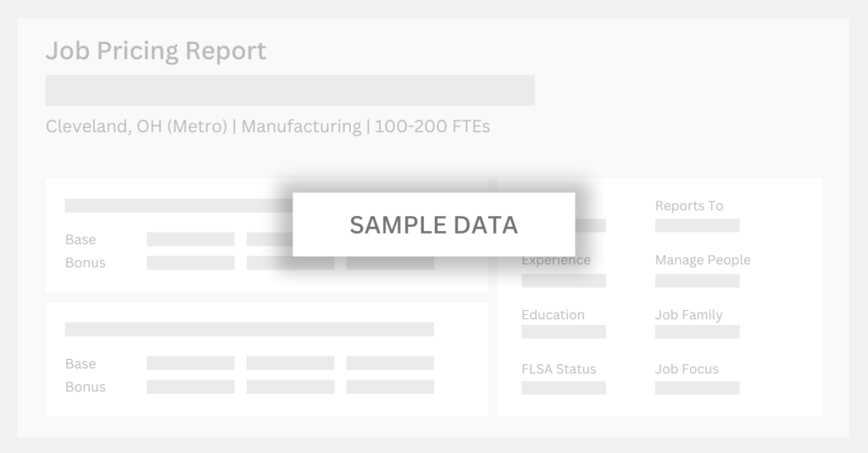This screenshot has width=868, height=453.
Task: Select the 100-200 FTEs size text
Action: (432, 127)
